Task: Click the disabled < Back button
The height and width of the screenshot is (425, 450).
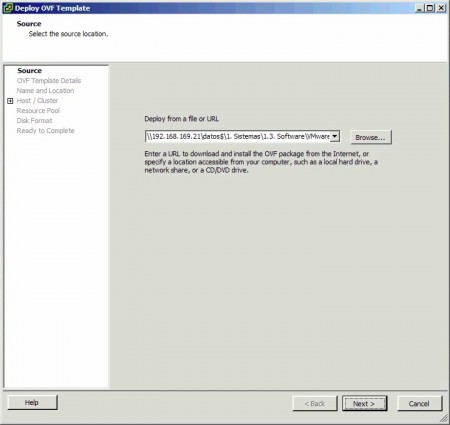Action: 315,403
